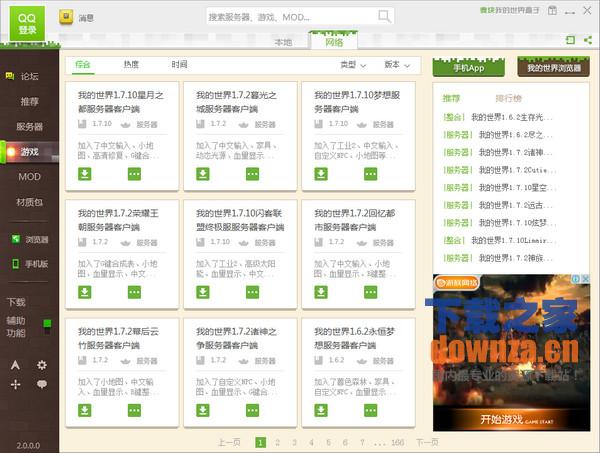Viewport: 600px width, 453px height.
Task: Open more options for 1.7.2回忆都市 card
Action: 370,292
